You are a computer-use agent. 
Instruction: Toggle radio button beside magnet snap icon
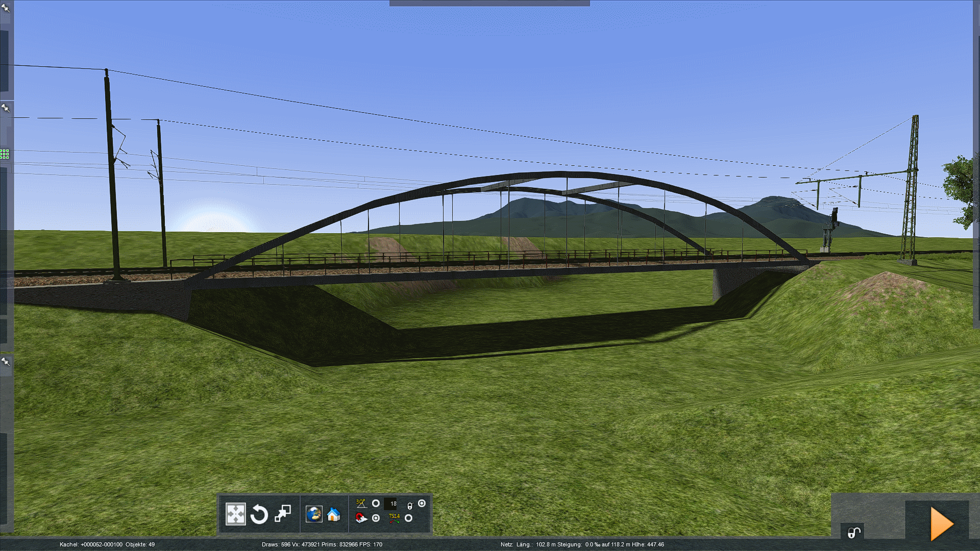click(x=376, y=518)
